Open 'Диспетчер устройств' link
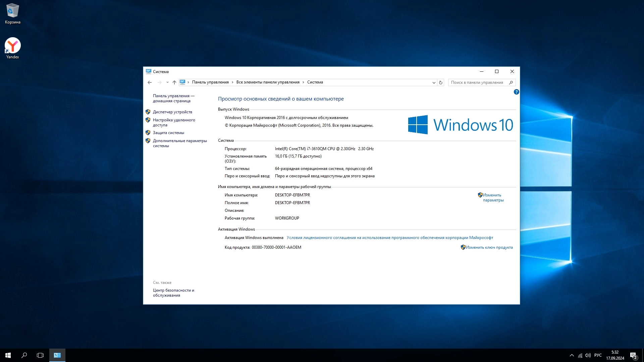 coord(172,112)
